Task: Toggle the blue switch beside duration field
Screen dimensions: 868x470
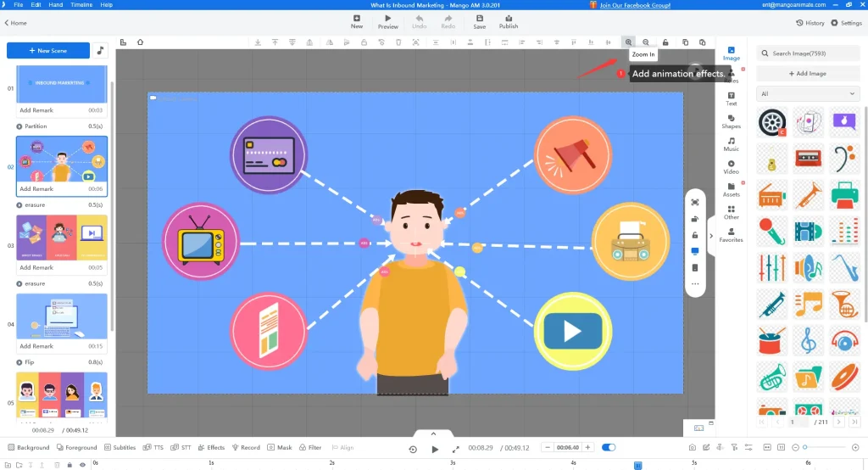Action: click(x=609, y=447)
